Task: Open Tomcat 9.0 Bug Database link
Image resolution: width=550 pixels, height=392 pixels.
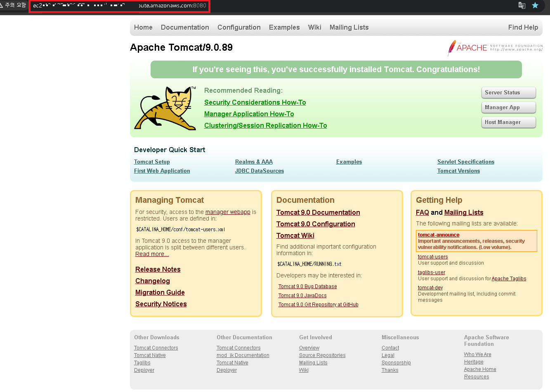Action: [x=307, y=286]
